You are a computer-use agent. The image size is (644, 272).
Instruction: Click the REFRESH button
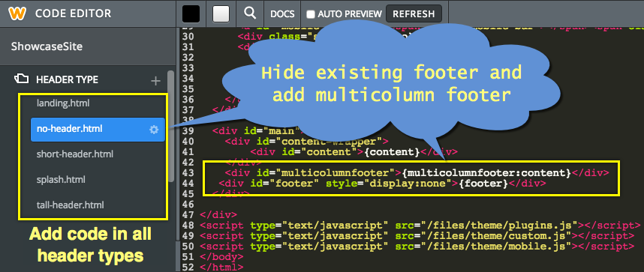pos(414,13)
